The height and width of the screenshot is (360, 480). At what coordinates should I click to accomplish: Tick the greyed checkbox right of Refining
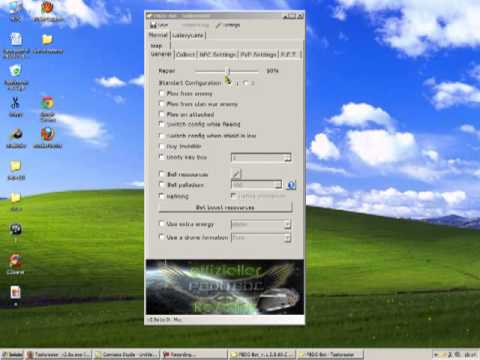(x=234, y=196)
